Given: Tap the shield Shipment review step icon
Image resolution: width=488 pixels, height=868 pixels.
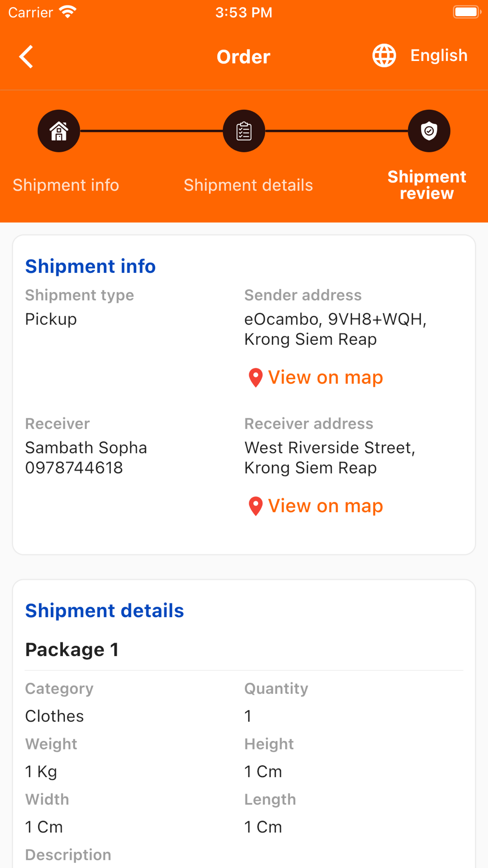Looking at the screenshot, I should [x=429, y=131].
